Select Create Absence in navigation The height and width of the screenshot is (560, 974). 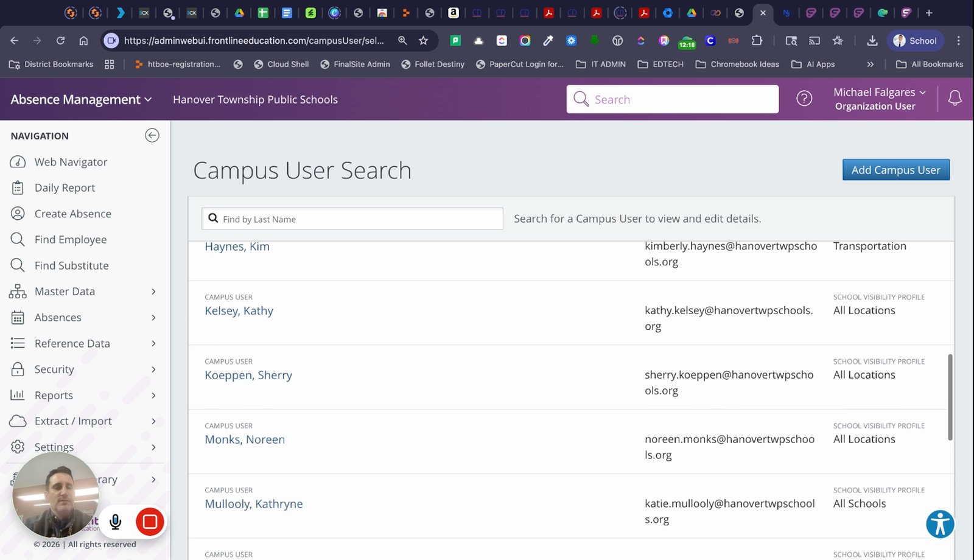pyautogui.click(x=72, y=214)
